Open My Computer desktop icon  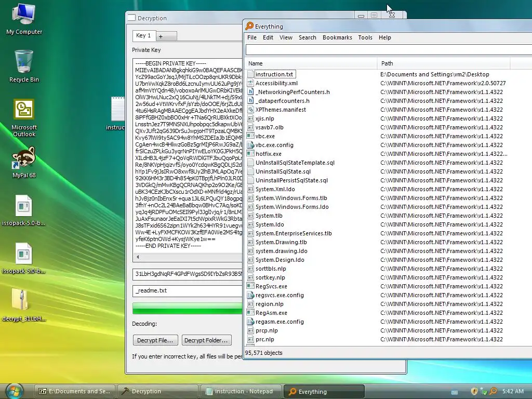point(24,19)
